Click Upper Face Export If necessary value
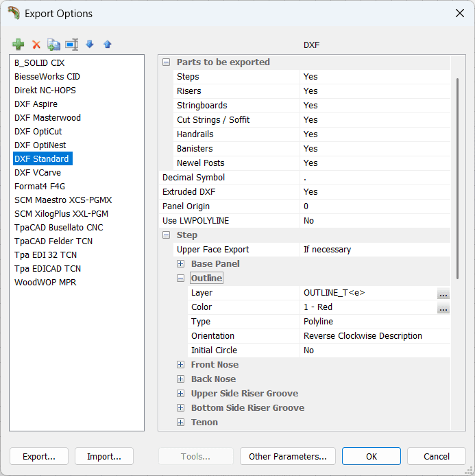This screenshot has height=476, width=475. (x=375, y=250)
